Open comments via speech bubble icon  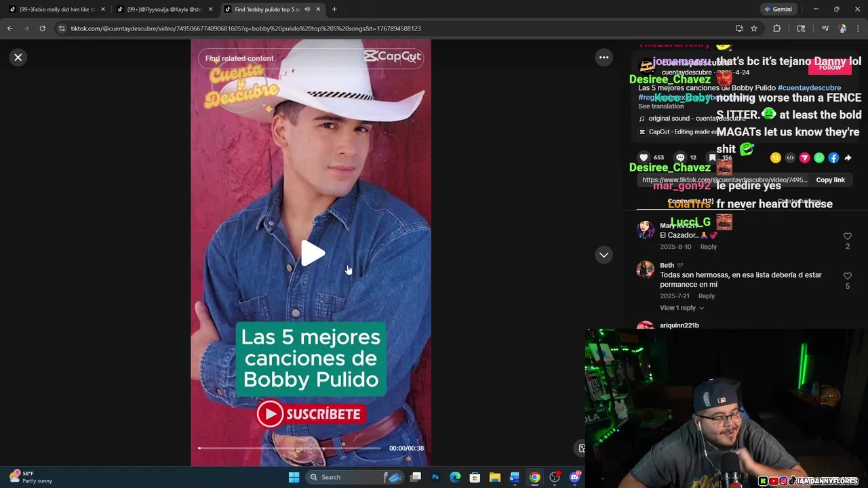coord(680,157)
